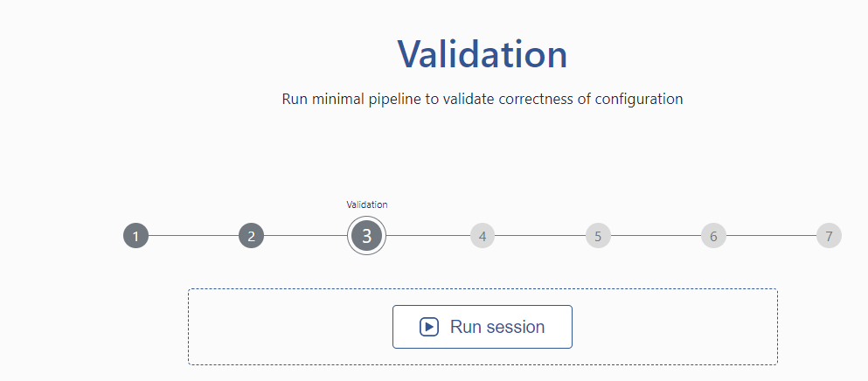This screenshot has width=868, height=381.
Task: Jump to step 4 in the wizard
Action: pyautogui.click(x=483, y=236)
